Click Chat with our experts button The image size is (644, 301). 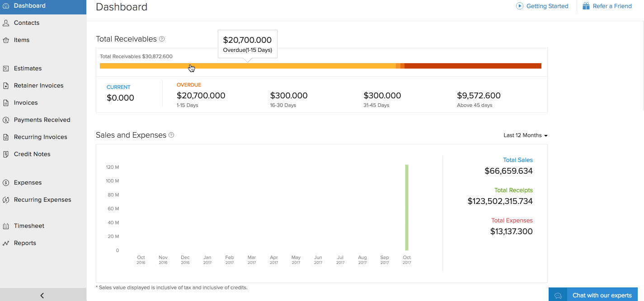click(596, 295)
